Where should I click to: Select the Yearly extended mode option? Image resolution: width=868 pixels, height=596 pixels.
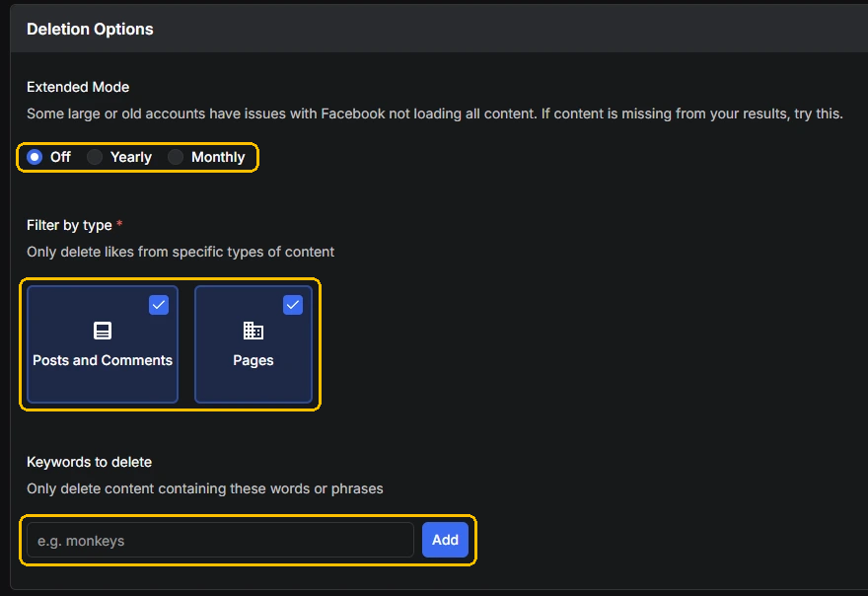[x=95, y=157]
